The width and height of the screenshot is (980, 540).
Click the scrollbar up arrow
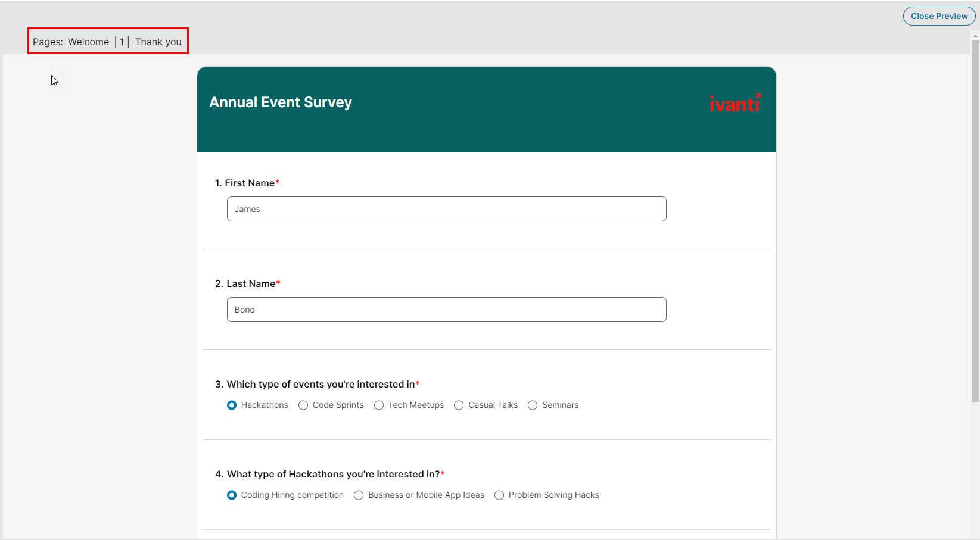click(x=975, y=36)
